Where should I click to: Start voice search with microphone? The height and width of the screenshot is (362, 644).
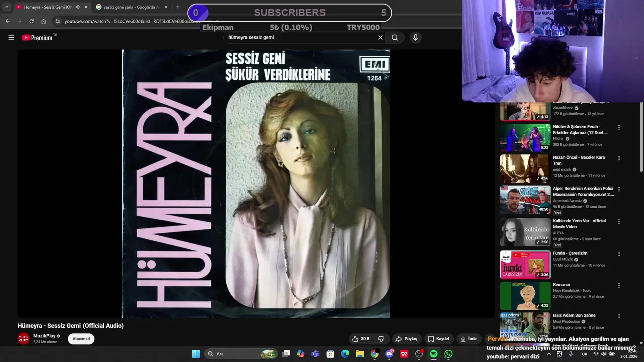point(415,37)
